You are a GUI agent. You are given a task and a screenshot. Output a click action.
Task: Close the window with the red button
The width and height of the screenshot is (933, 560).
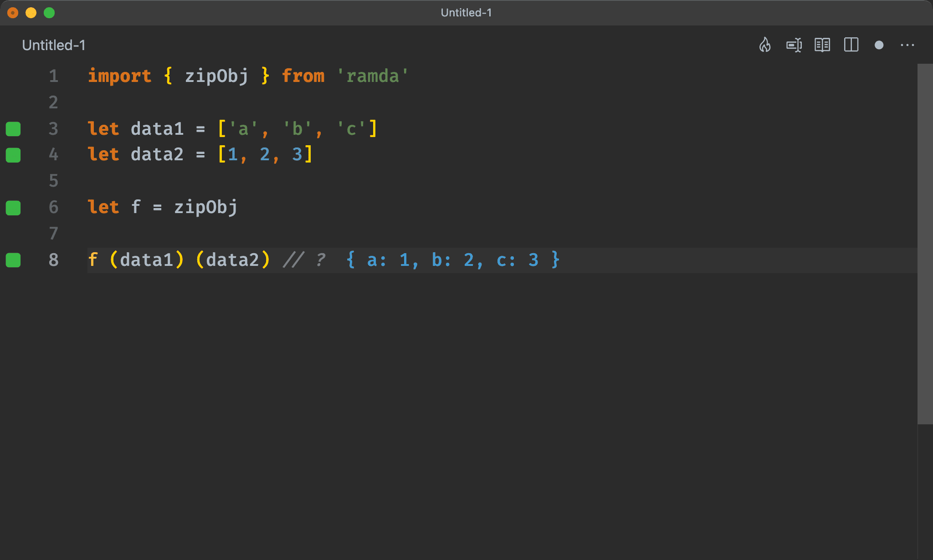point(13,13)
